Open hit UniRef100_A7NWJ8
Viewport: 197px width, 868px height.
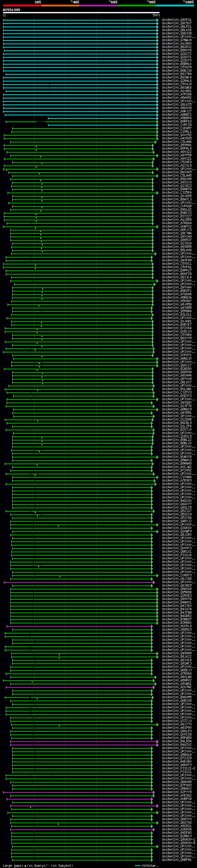(x=177, y=40)
